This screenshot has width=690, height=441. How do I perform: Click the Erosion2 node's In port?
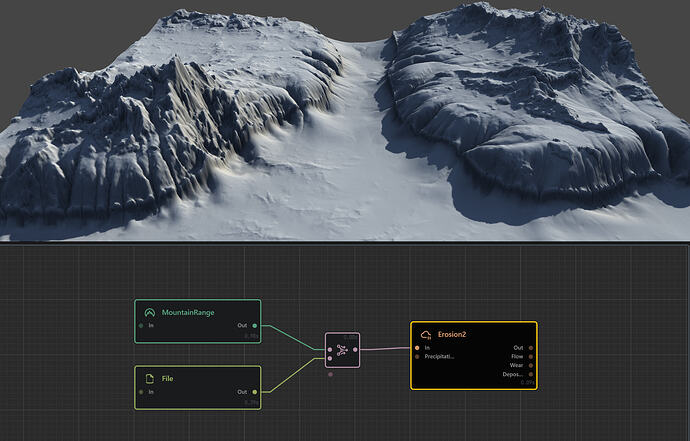tap(417, 348)
